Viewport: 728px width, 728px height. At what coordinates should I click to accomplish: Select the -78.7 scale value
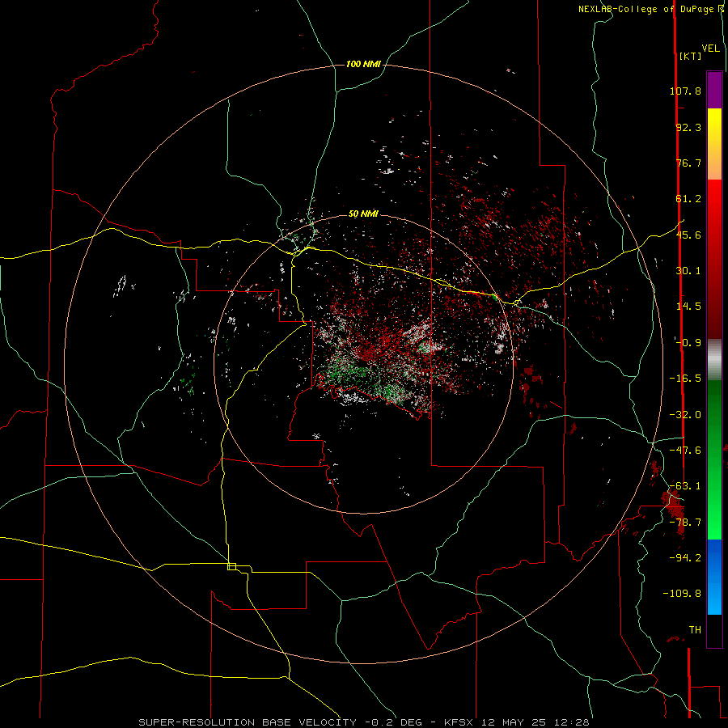point(685,523)
